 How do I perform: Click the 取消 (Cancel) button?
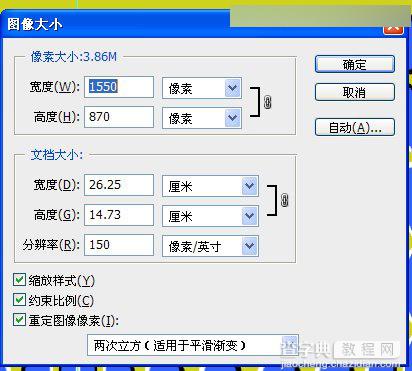(x=355, y=92)
